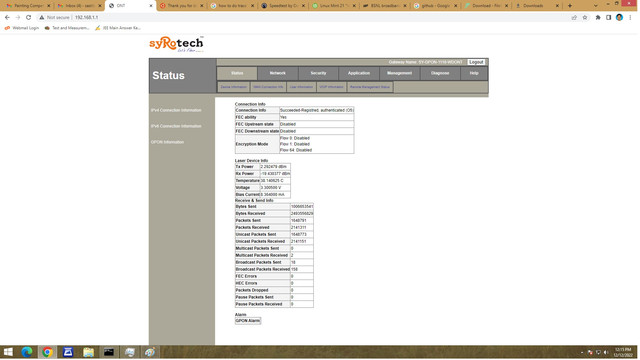Open the Device Information sub-tab

click(x=233, y=87)
